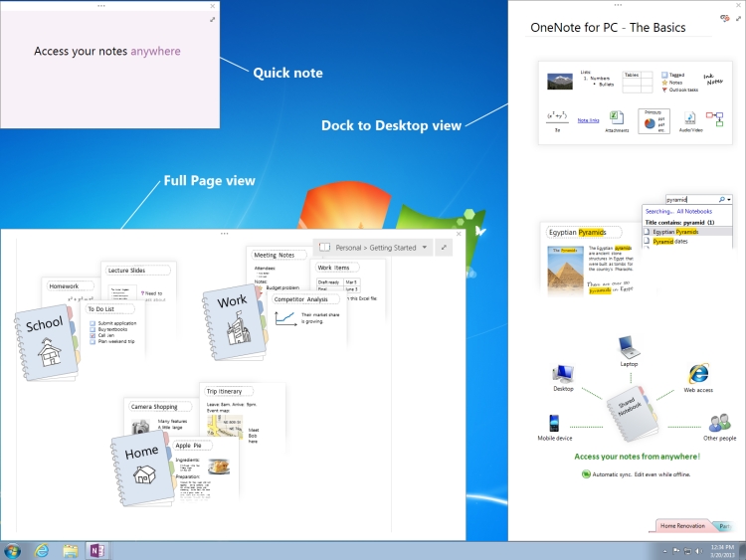This screenshot has width=746, height=560.
Task: Click the network icon in system tray
Action: tap(687, 551)
